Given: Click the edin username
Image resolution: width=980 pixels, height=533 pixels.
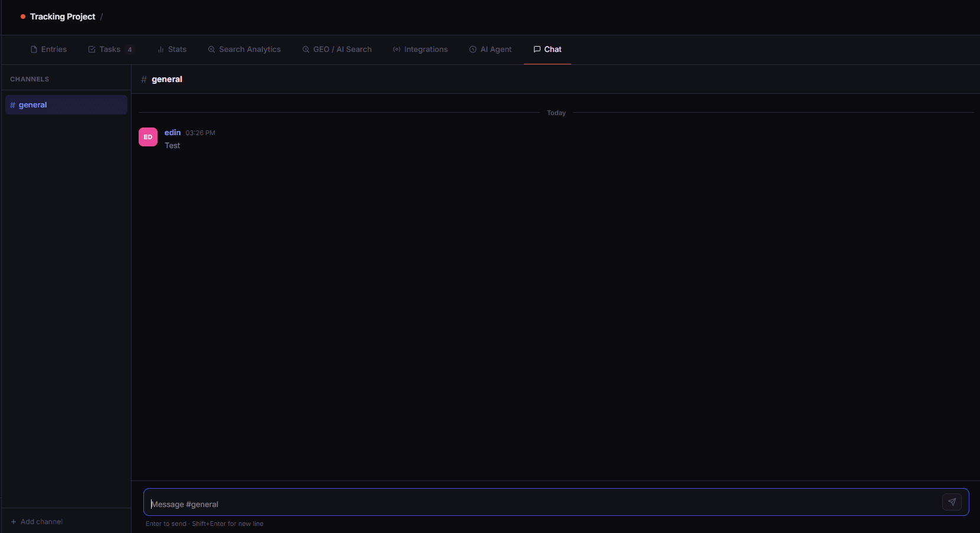Looking at the screenshot, I should (x=172, y=133).
